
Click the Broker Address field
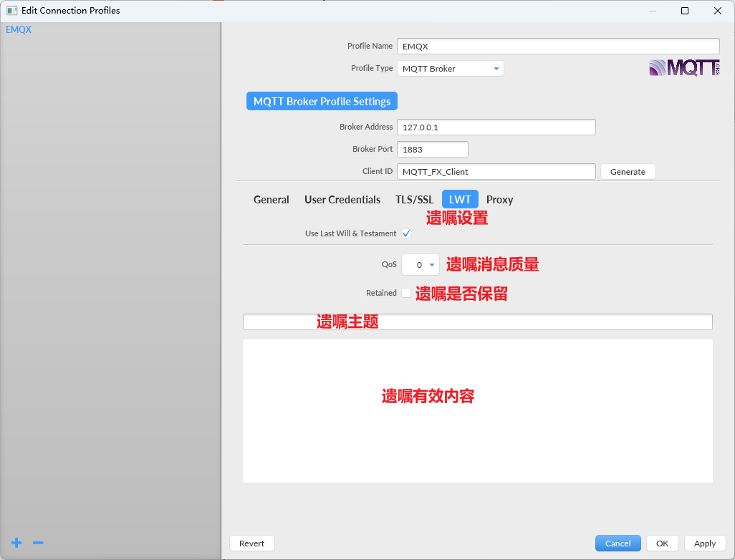click(x=496, y=127)
